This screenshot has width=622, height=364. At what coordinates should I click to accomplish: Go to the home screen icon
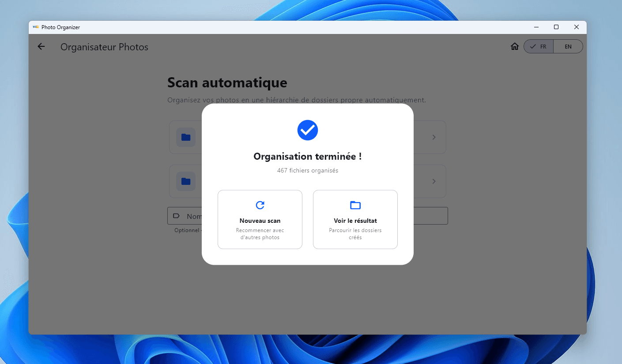[x=514, y=47]
